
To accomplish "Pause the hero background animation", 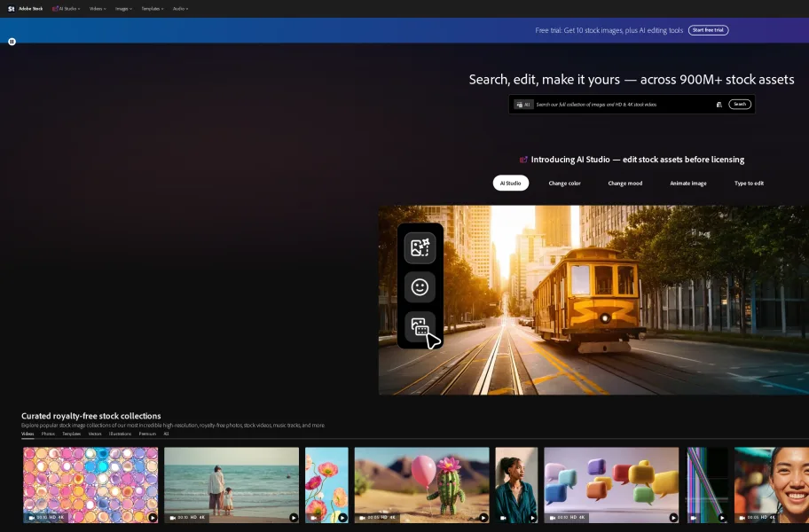I will (12, 42).
